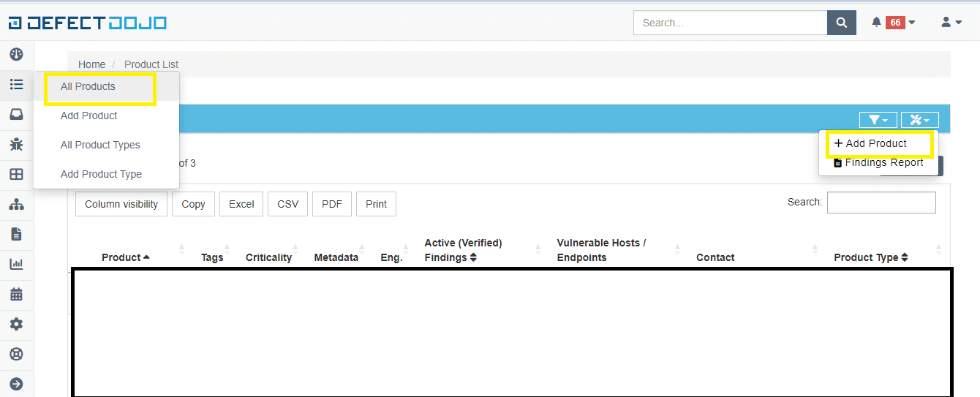This screenshot has height=397, width=980.
Task: Open the Calendar icon in sidebar
Action: point(16,294)
